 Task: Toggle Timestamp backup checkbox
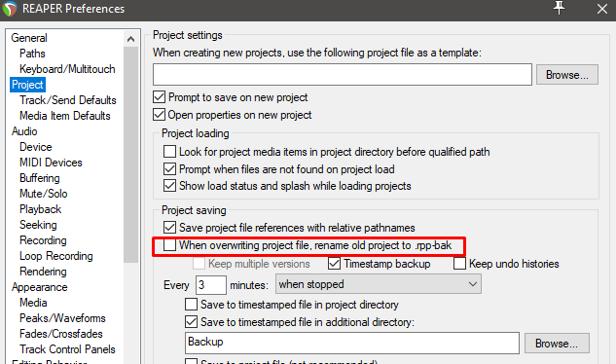pyautogui.click(x=335, y=264)
